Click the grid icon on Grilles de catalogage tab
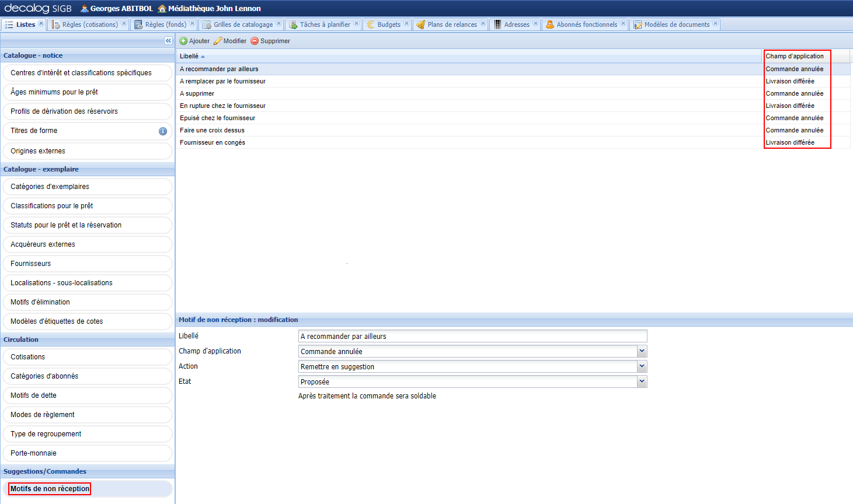The image size is (853, 504). [206, 24]
